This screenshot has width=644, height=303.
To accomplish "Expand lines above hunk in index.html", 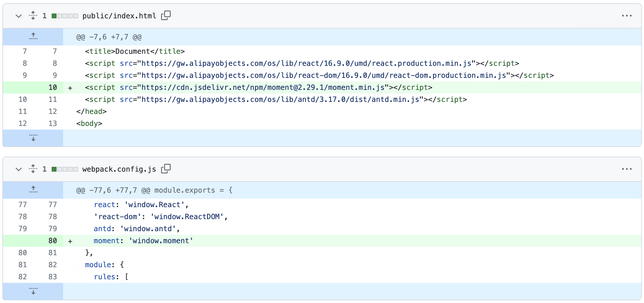I will point(33,37).
